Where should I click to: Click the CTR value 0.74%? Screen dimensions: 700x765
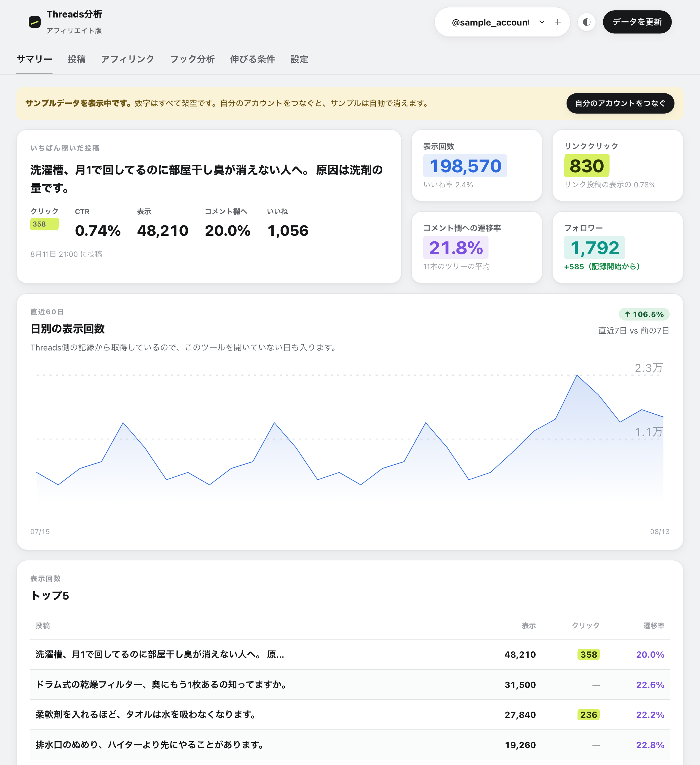[x=98, y=231]
